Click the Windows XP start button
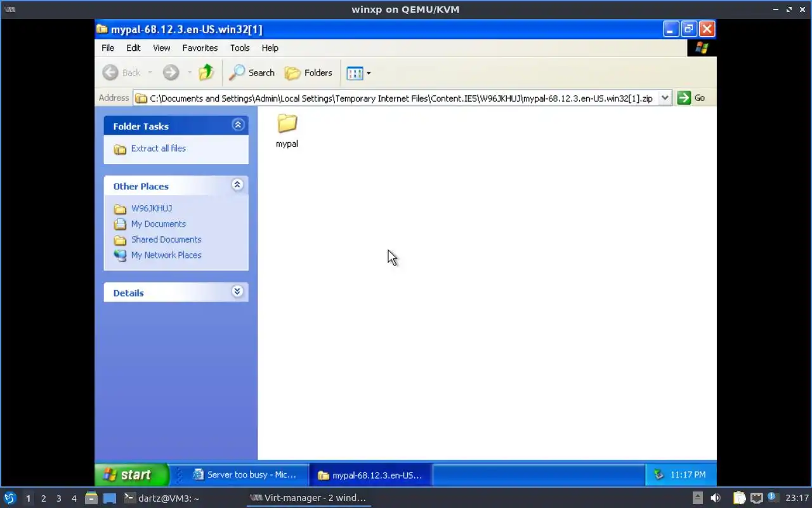This screenshot has width=812, height=508. (x=132, y=474)
